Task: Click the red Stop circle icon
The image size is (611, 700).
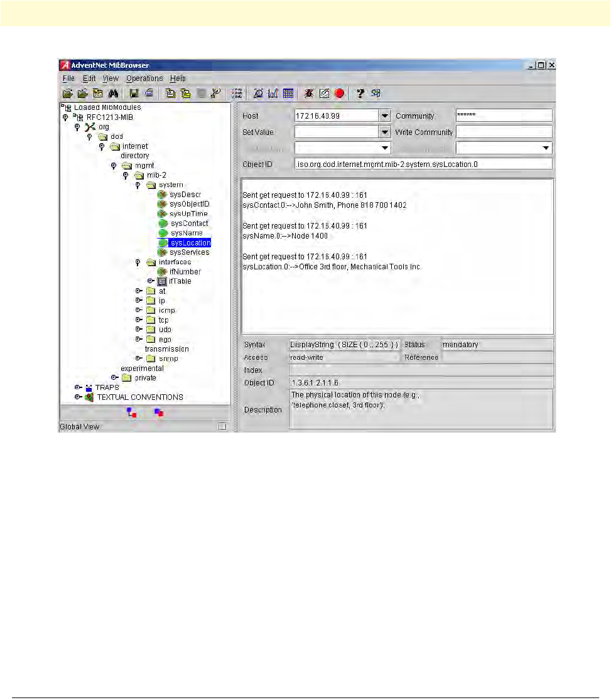Action: pos(340,94)
